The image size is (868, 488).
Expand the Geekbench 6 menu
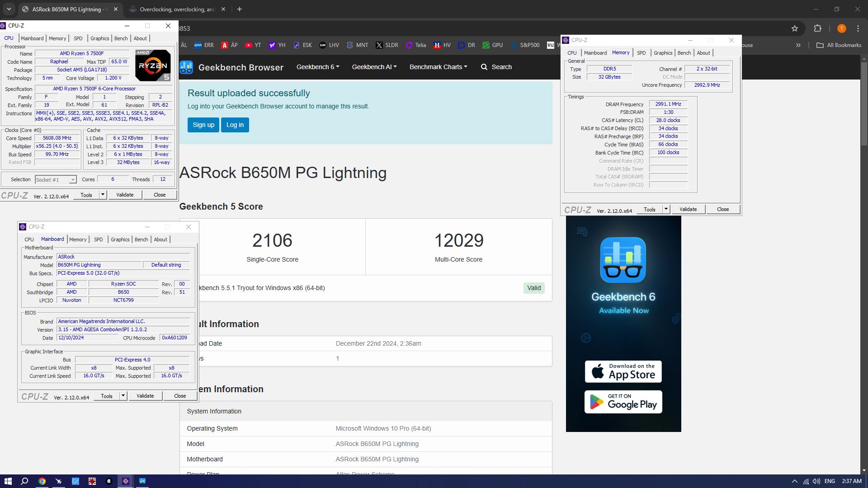[318, 67]
